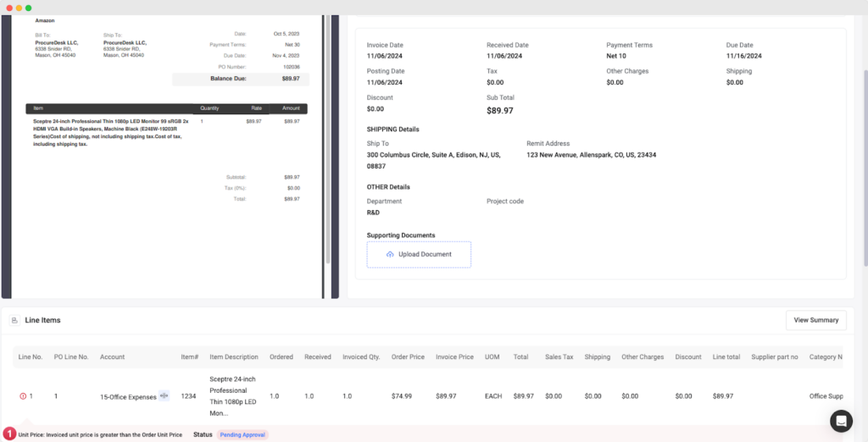Click the Line Items section icon

(14, 320)
